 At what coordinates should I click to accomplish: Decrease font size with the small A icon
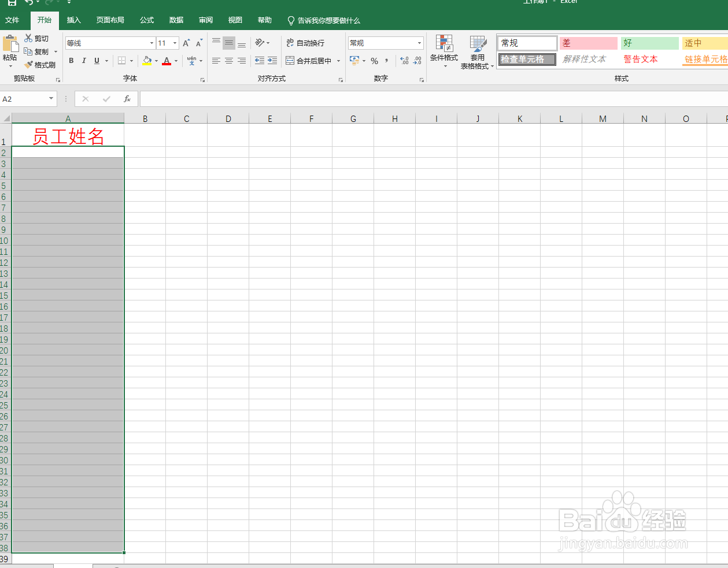199,43
